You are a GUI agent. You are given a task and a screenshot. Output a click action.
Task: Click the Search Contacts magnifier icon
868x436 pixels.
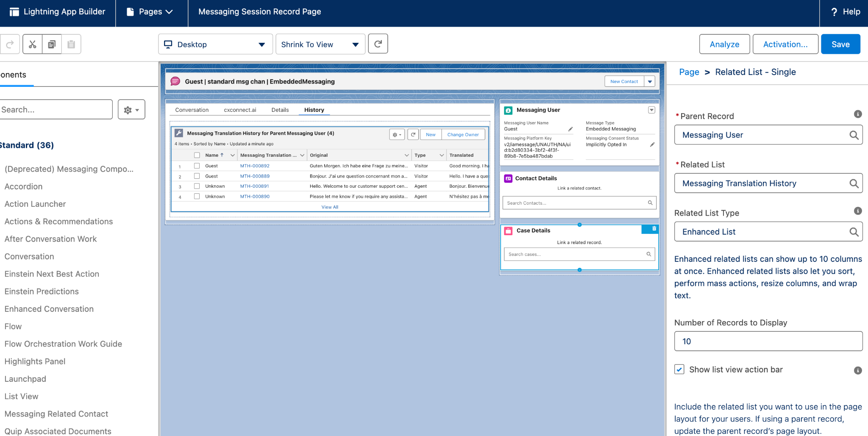click(650, 203)
